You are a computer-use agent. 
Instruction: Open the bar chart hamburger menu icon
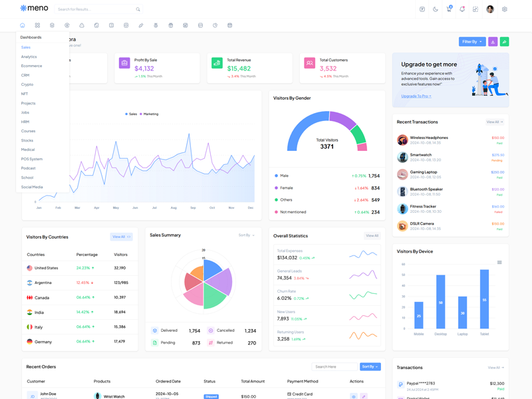coord(499,262)
